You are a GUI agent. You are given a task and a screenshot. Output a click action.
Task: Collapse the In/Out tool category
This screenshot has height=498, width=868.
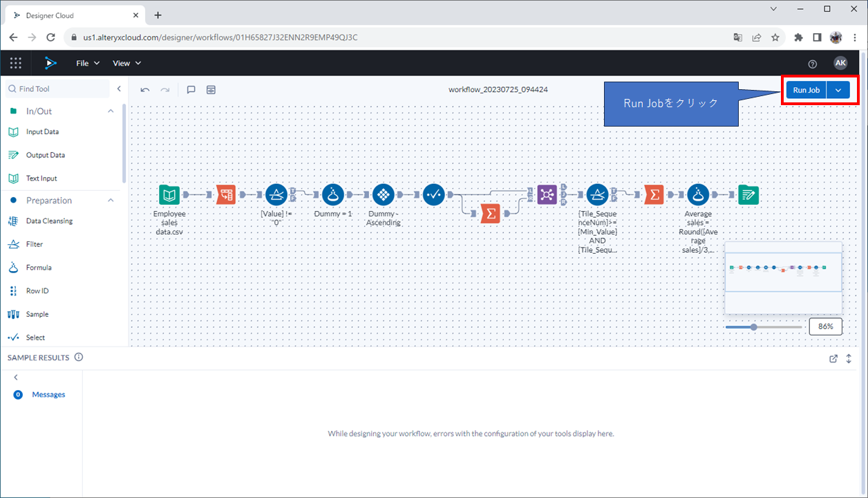111,111
